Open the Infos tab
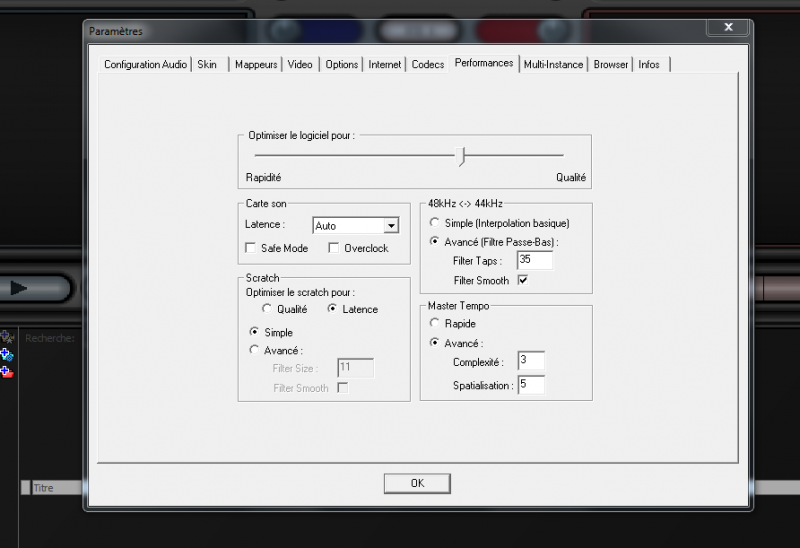Viewport: 800px width, 548px height. coord(649,64)
